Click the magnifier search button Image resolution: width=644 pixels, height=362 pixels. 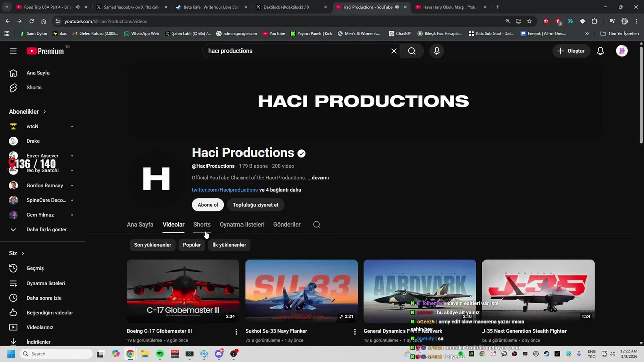(x=412, y=51)
